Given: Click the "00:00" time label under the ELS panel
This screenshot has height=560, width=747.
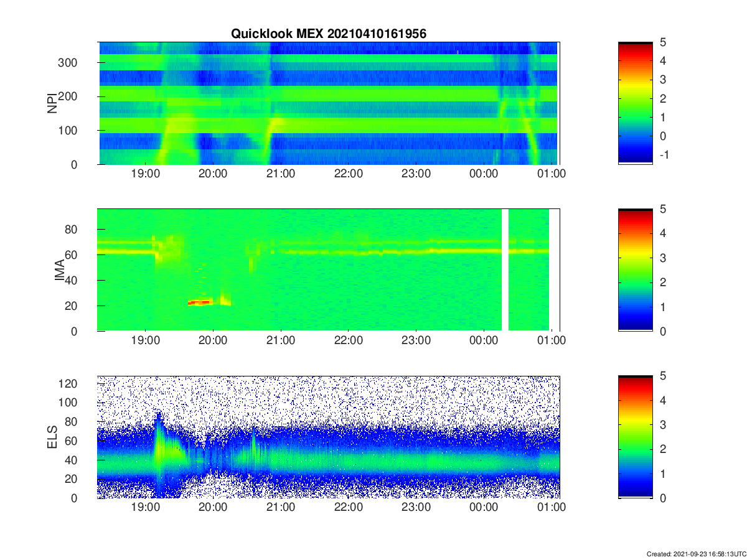Looking at the screenshot, I should pos(484,509).
